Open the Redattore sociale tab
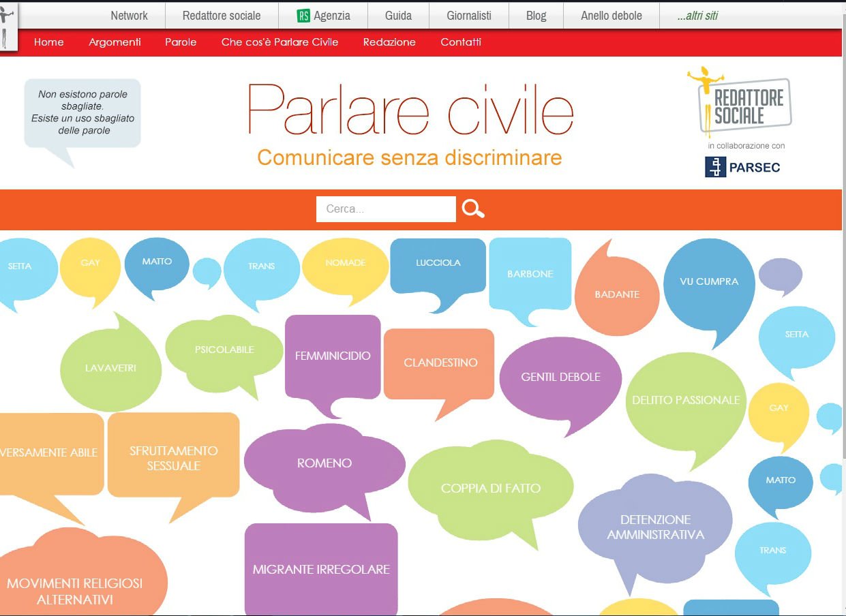846x616 pixels. [222, 16]
